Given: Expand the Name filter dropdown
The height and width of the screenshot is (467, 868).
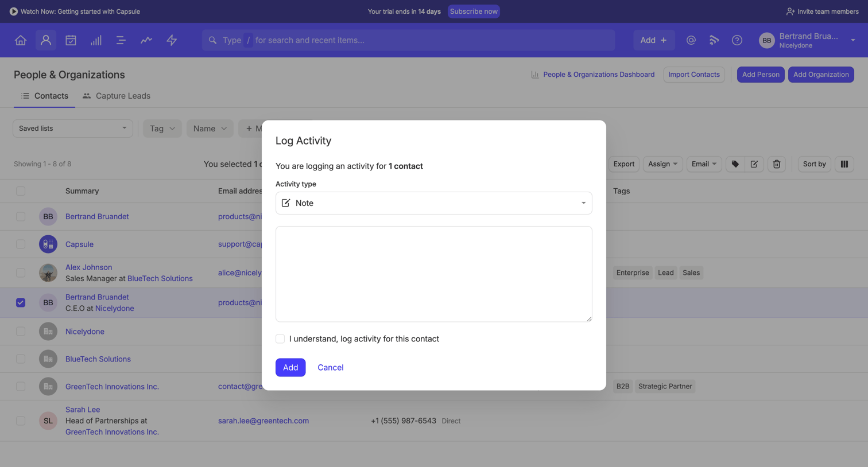Looking at the screenshot, I should [x=210, y=129].
